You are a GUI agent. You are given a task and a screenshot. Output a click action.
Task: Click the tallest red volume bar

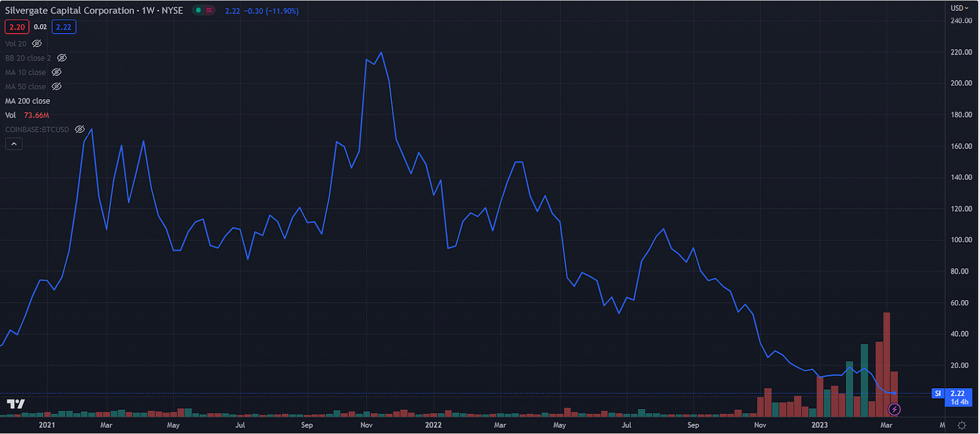[x=887, y=365]
